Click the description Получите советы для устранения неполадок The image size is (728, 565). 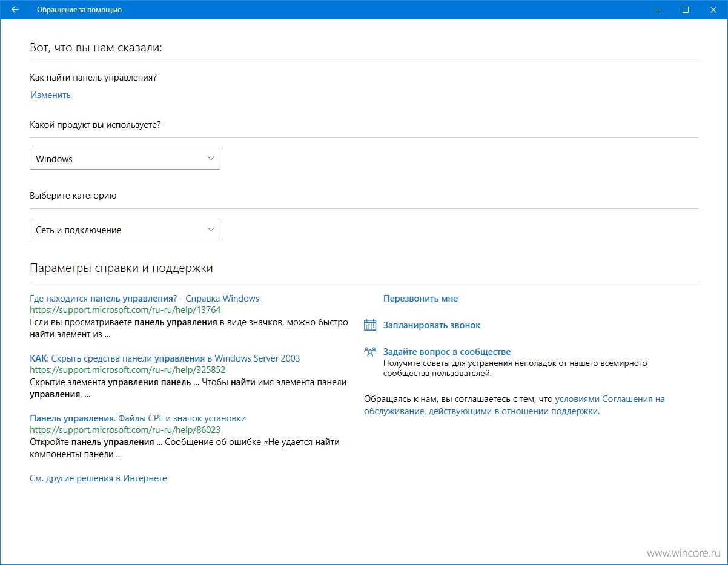pos(515,368)
